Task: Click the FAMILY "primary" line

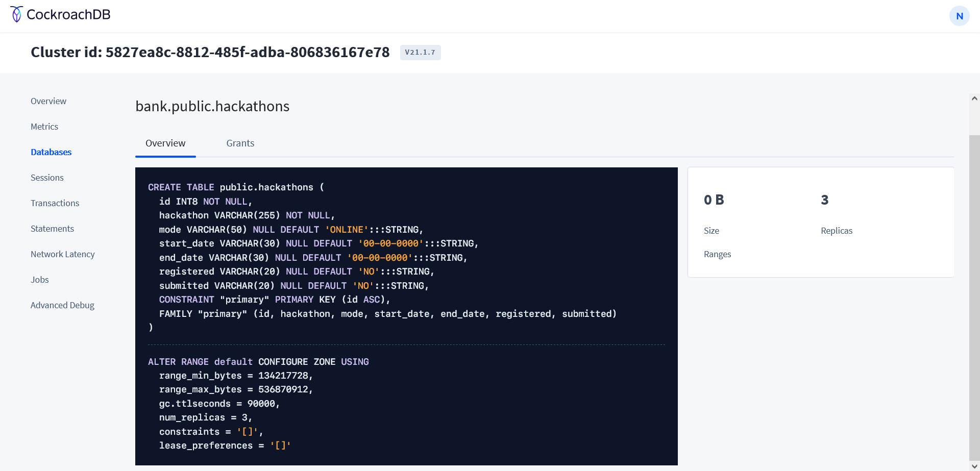Action: pyautogui.click(x=388, y=314)
